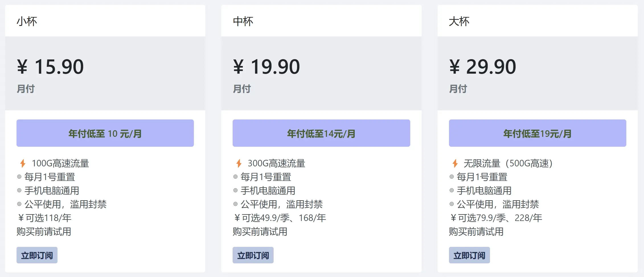Click the 年付低至14元/月 banner
The image size is (644, 277).
click(x=321, y=133)
